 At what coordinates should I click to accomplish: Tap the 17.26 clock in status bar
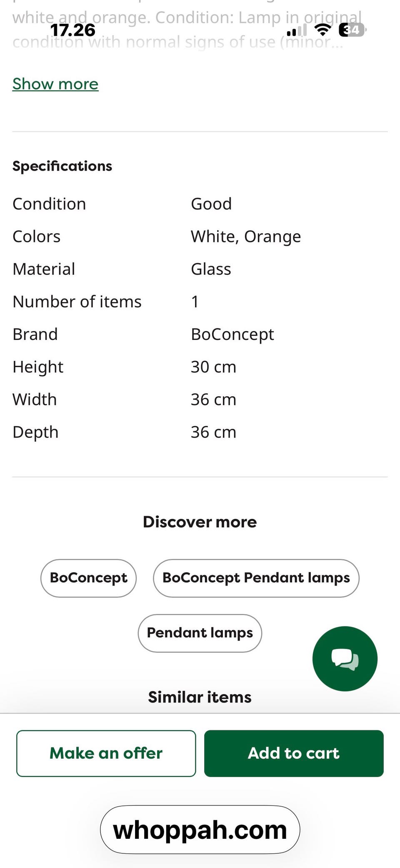[72, 30]
